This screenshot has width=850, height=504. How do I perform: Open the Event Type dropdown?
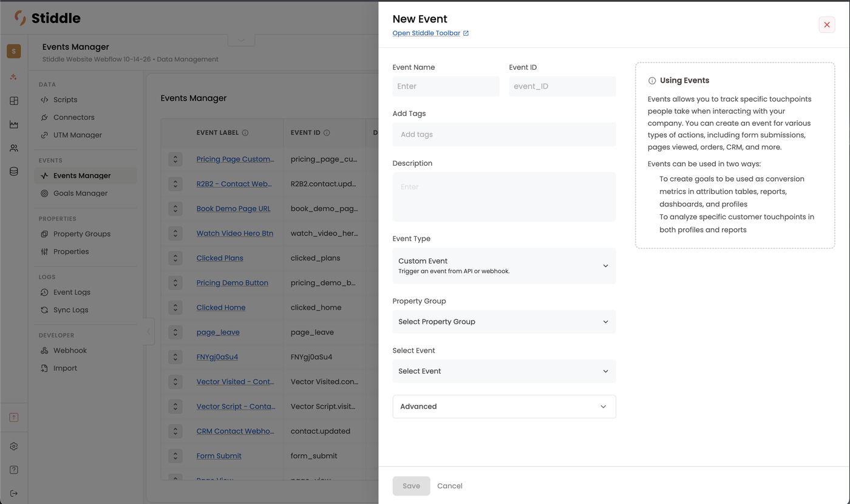504,266
